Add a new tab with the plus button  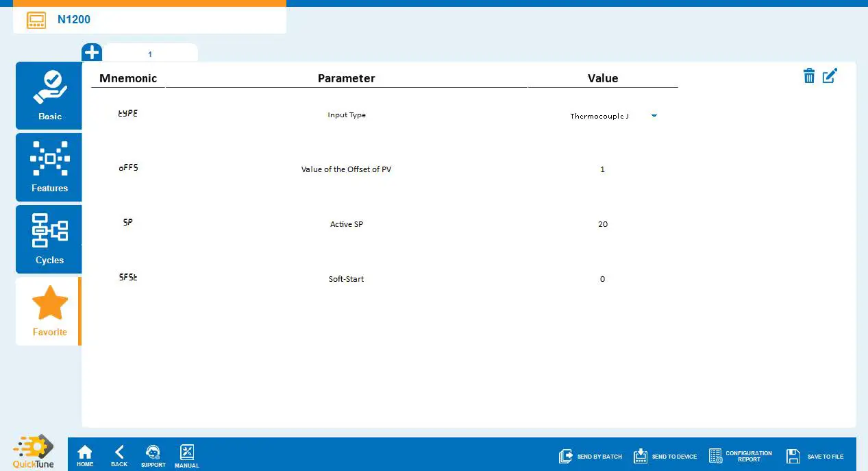tap(91, 52)
